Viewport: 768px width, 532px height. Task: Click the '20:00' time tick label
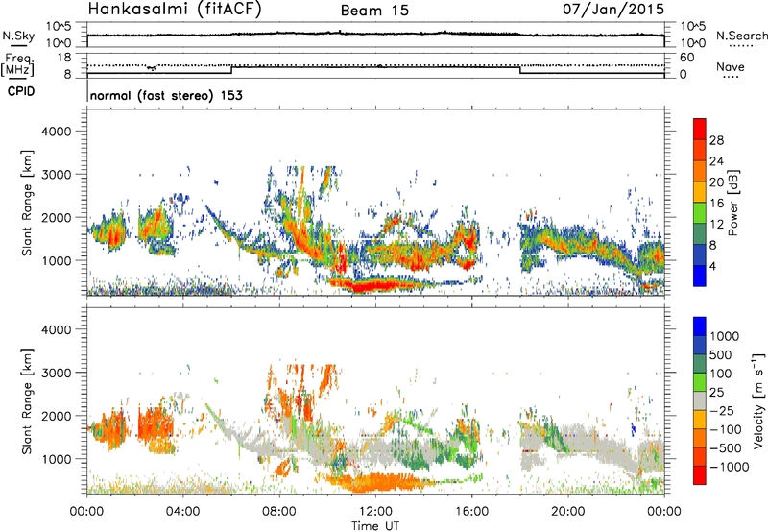tap(567, 512)
